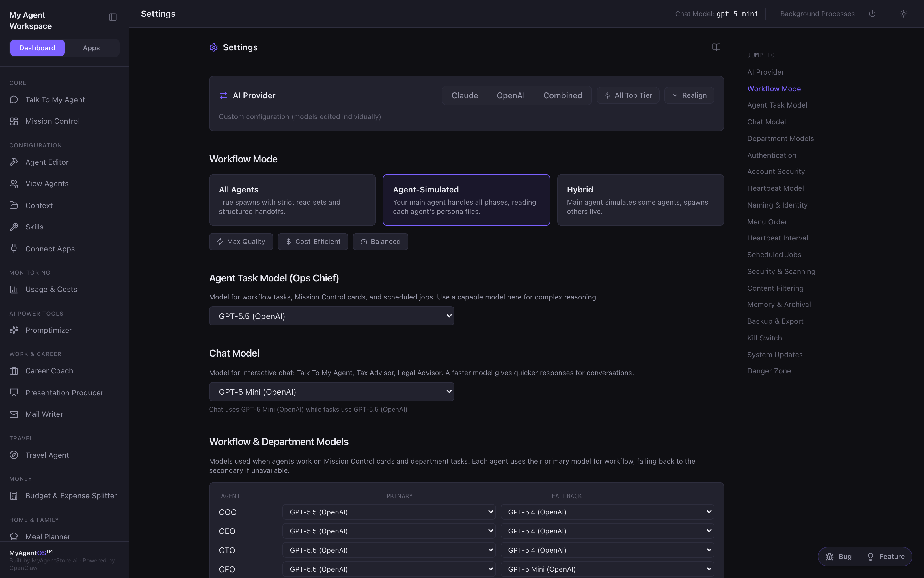Open CEO fallback model dropdown
The height and width of the screenshot is (578, 924).
[x=608, y=531]
